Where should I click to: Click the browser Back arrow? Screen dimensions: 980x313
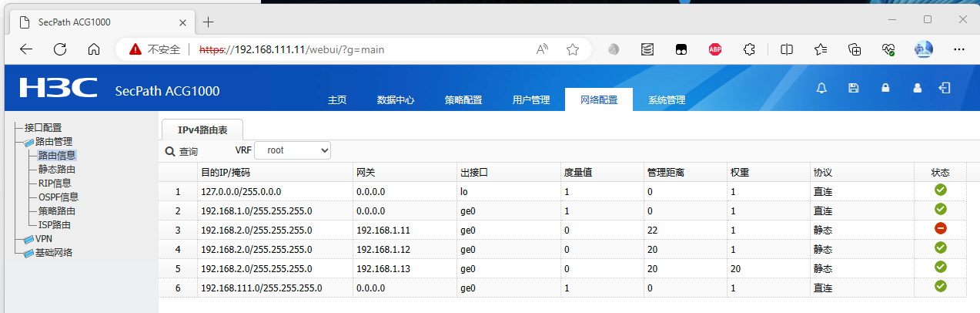(x=26, y=49)
